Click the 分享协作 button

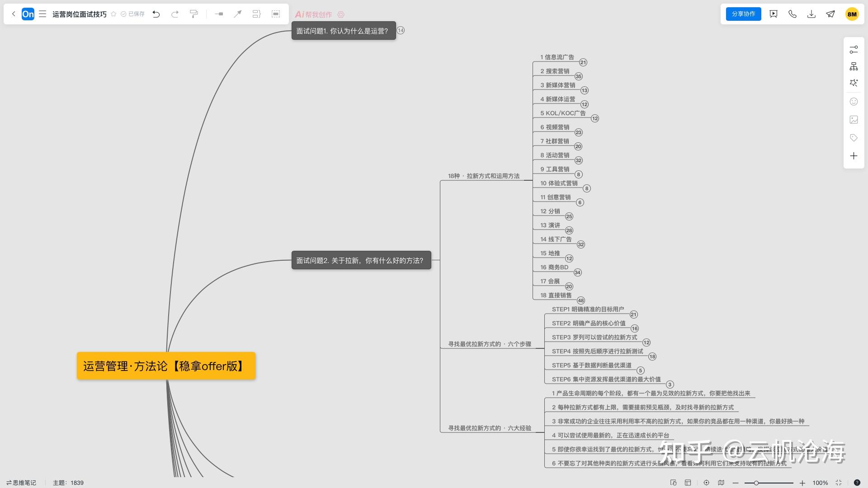(743, 14)
